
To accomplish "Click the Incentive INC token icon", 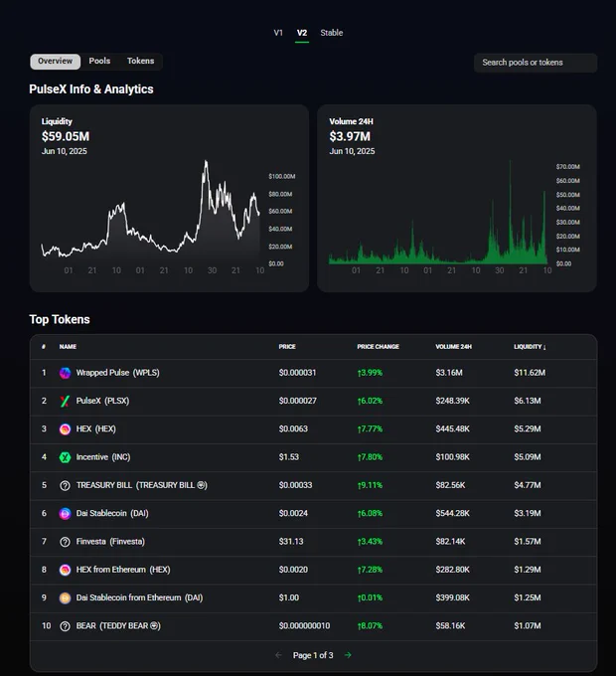I will click(65, 457).
